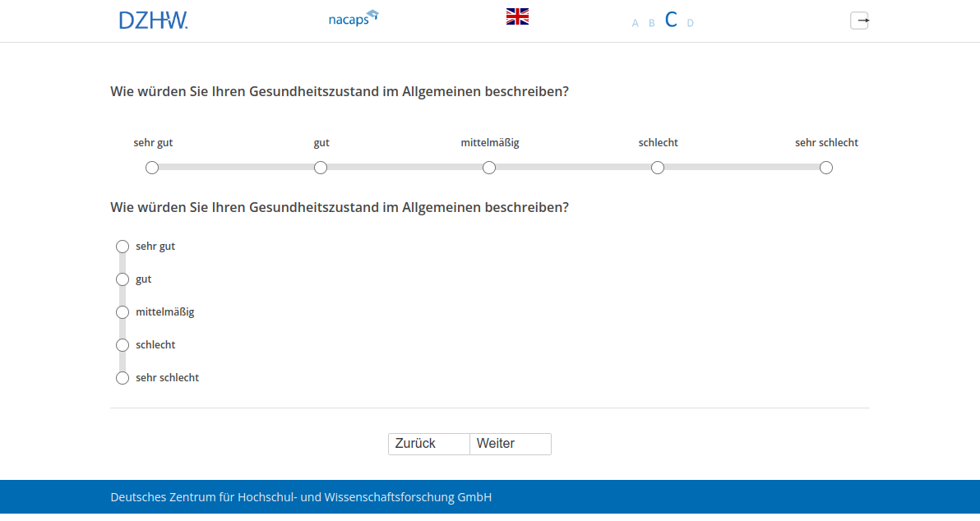Select vertical list 'sehr gut' option
This screenshot has height=521, width=980.
tap(122, 247)
